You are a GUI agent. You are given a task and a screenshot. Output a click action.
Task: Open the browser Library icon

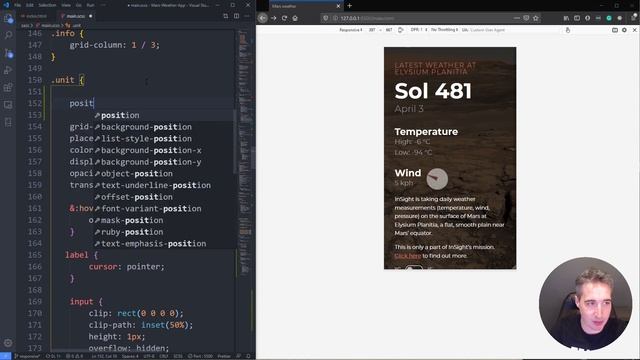pyautogui.click(x=566, y=18)
